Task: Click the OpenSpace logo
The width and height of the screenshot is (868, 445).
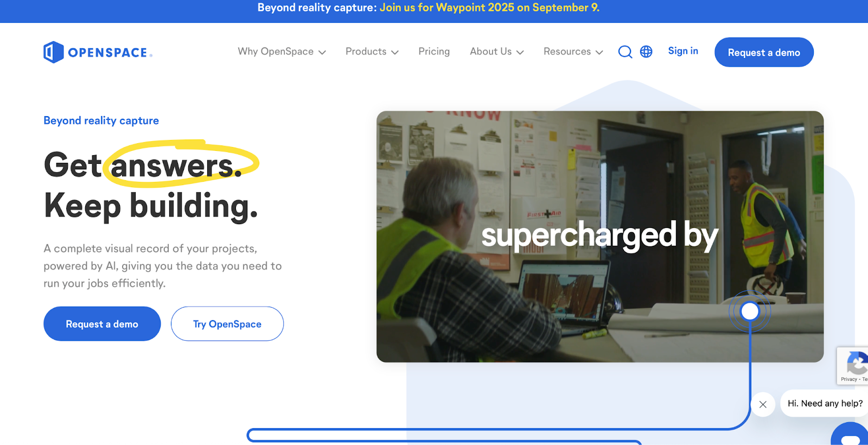Action: 98,52
